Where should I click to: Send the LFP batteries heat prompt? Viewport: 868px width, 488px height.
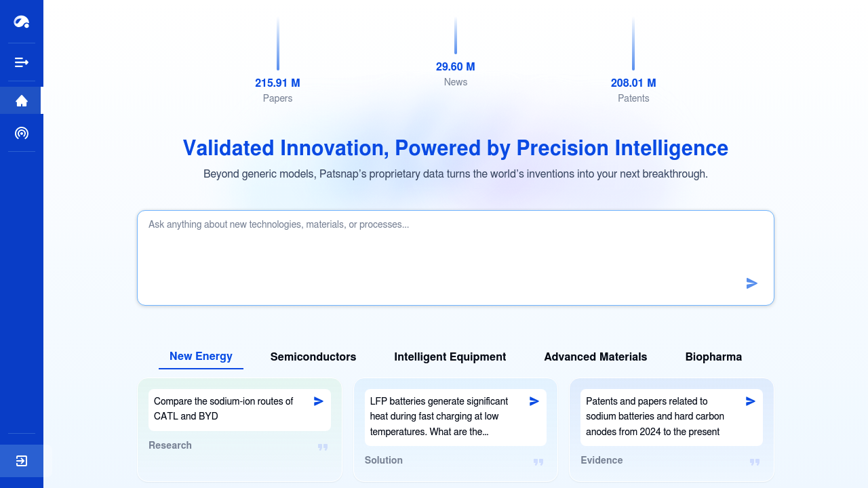tap(534, 401)
